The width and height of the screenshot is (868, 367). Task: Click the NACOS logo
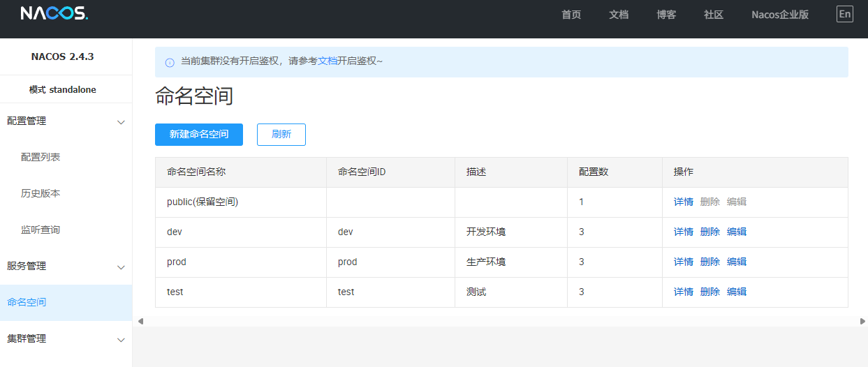pyautogui.click(x=54, y=14)
